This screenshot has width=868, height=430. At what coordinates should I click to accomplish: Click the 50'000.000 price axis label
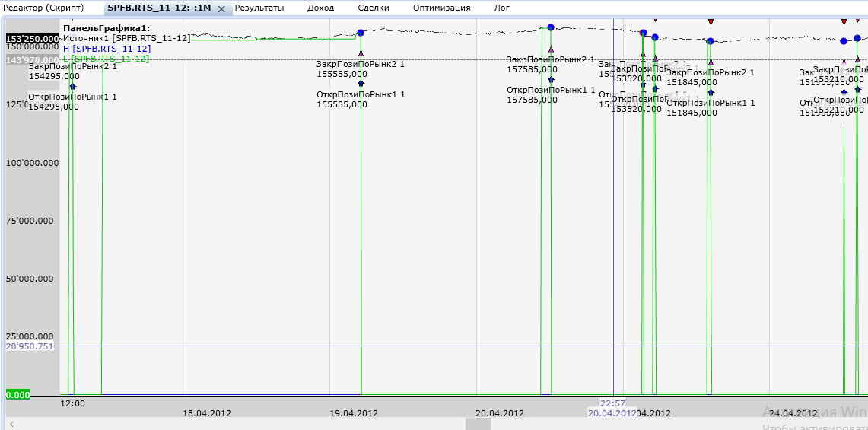tap(30, 279)
